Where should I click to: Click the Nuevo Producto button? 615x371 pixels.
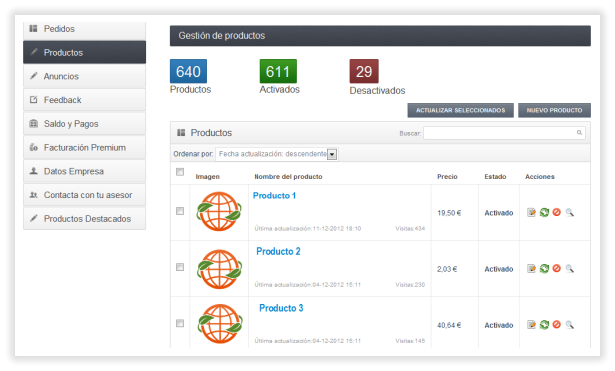[554, 111]
